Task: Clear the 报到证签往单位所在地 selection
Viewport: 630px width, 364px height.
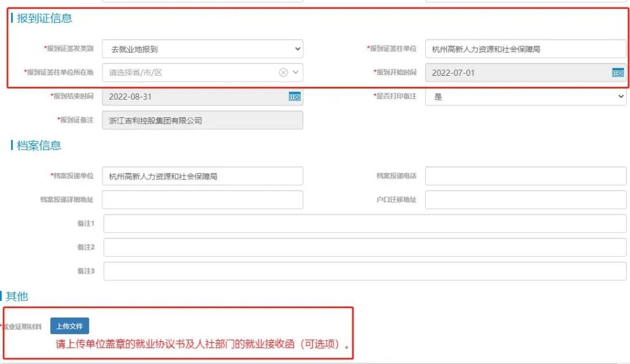Action: click(283, 73)
